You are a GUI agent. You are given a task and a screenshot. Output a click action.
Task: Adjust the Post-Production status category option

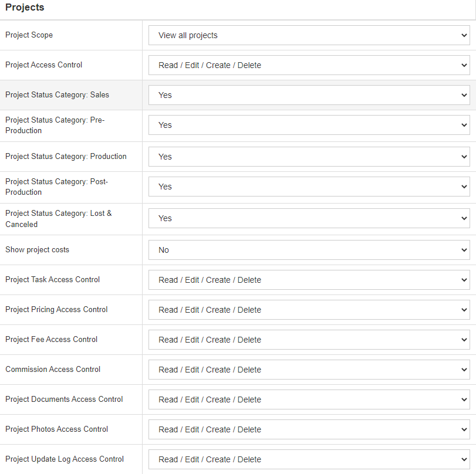click(308, 187)
